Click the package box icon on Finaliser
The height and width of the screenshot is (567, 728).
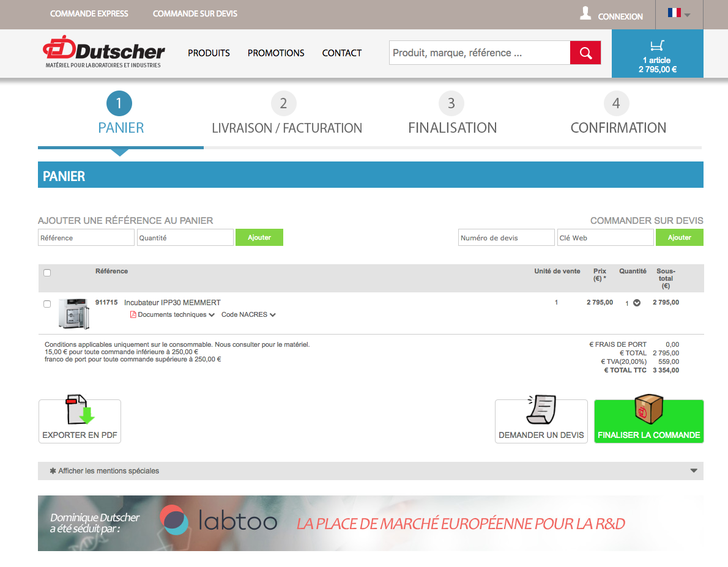(x=648, y=409)
